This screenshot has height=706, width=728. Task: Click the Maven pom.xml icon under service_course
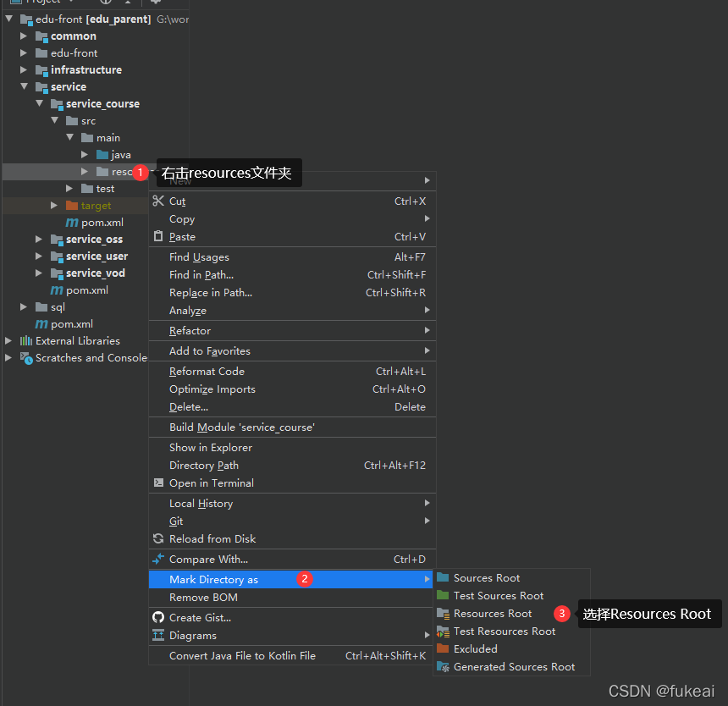point(72,223)
